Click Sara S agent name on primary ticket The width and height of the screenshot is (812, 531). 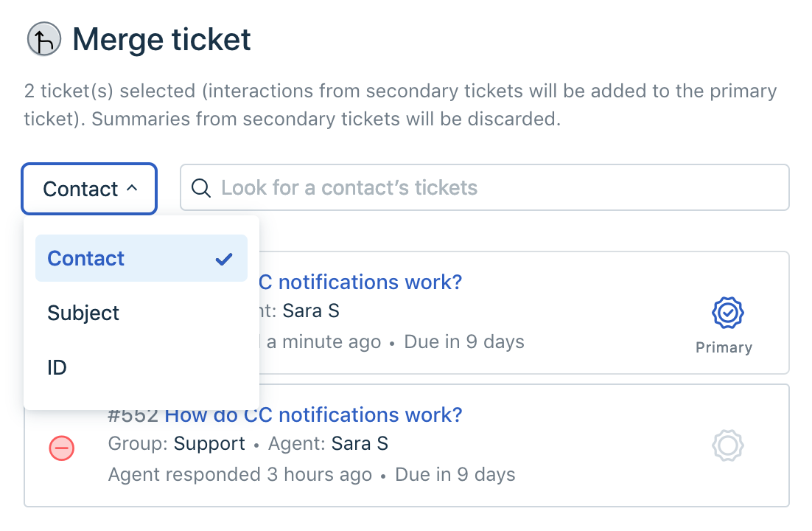point(311,310)
